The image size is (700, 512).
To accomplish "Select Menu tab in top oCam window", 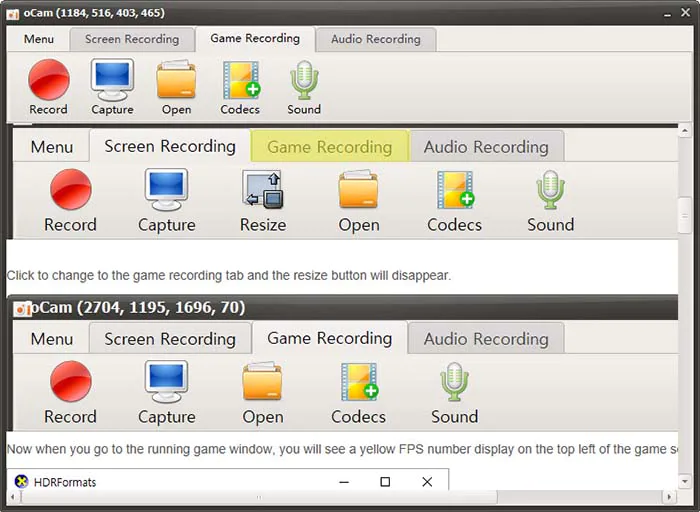I will coord(39,39).
